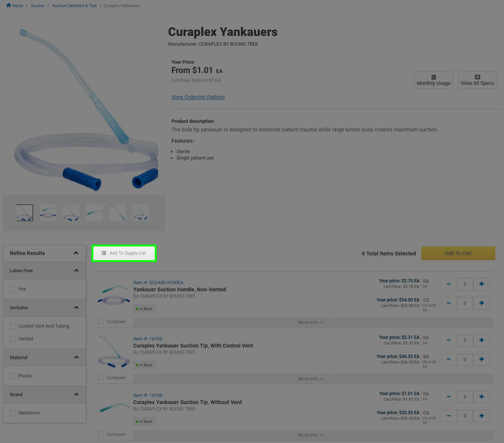Collapse the Brand filter section
The height and width of the screenshot is (443, 504).
(x=76, y=394)
